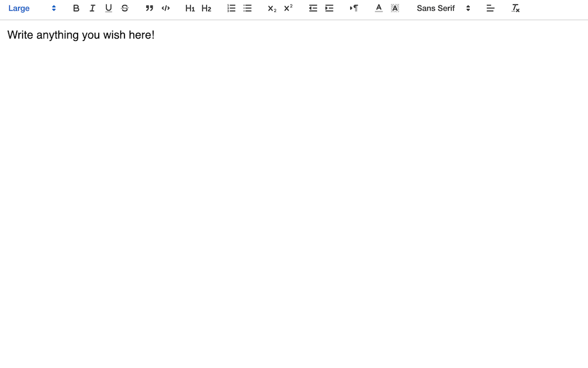588x368 pixels.
Task: Open the text color picker
Action: [379, 8]
